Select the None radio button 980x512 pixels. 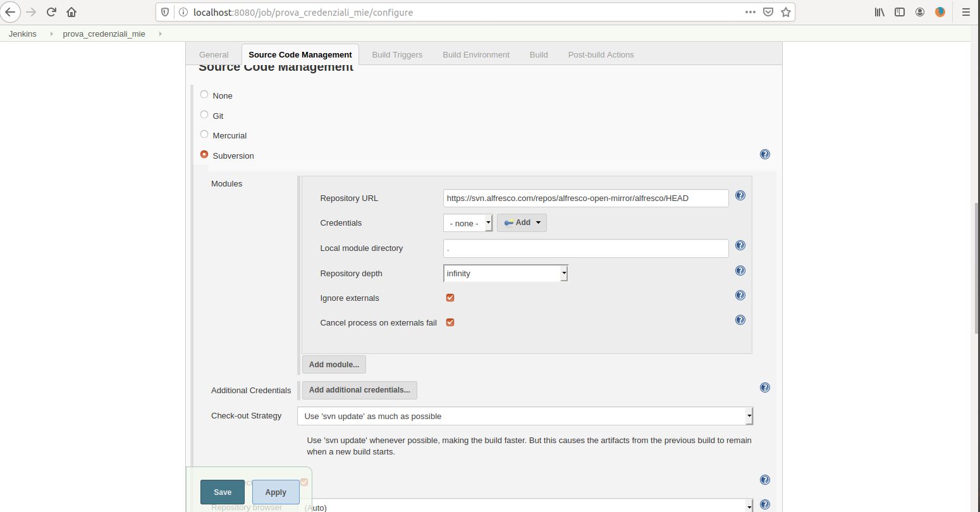[204, 94]
